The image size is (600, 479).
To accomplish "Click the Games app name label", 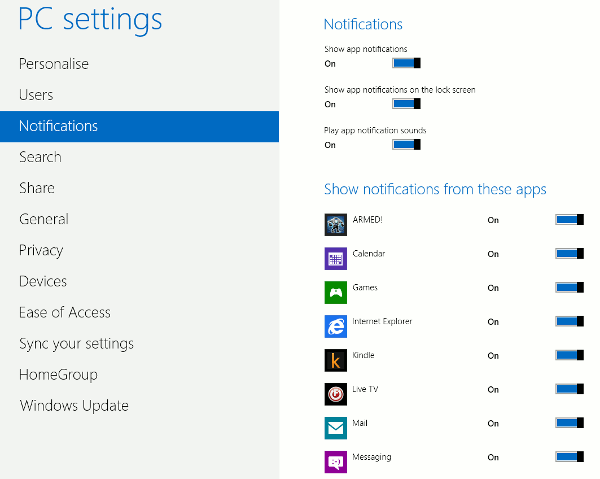I will click(x=365, y=287).
